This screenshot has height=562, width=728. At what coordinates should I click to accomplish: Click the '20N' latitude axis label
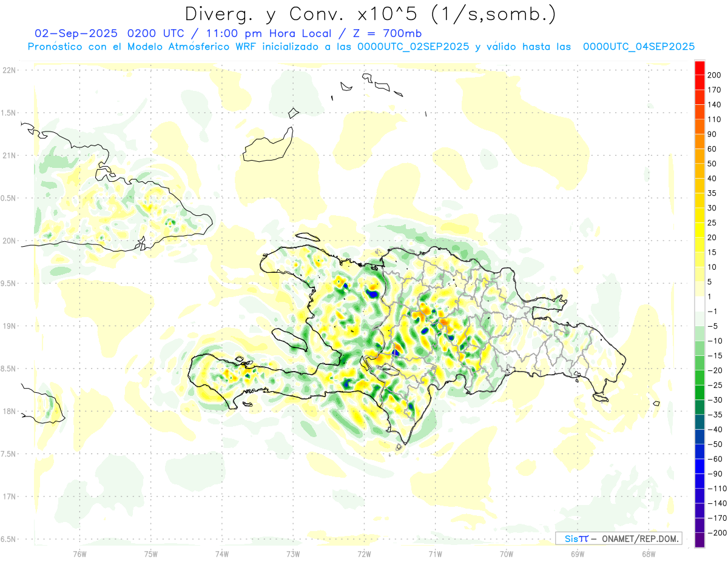(8, 241)
